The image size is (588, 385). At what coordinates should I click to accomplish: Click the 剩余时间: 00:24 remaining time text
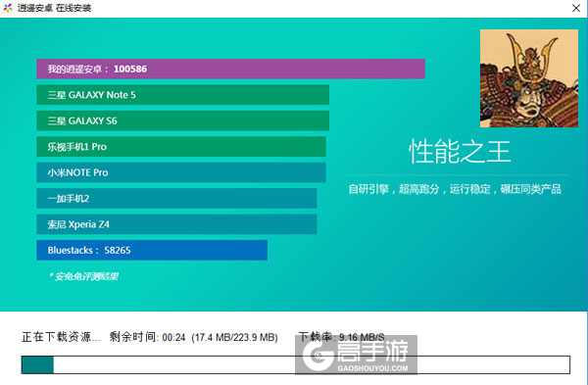click(x=147, y=337)
